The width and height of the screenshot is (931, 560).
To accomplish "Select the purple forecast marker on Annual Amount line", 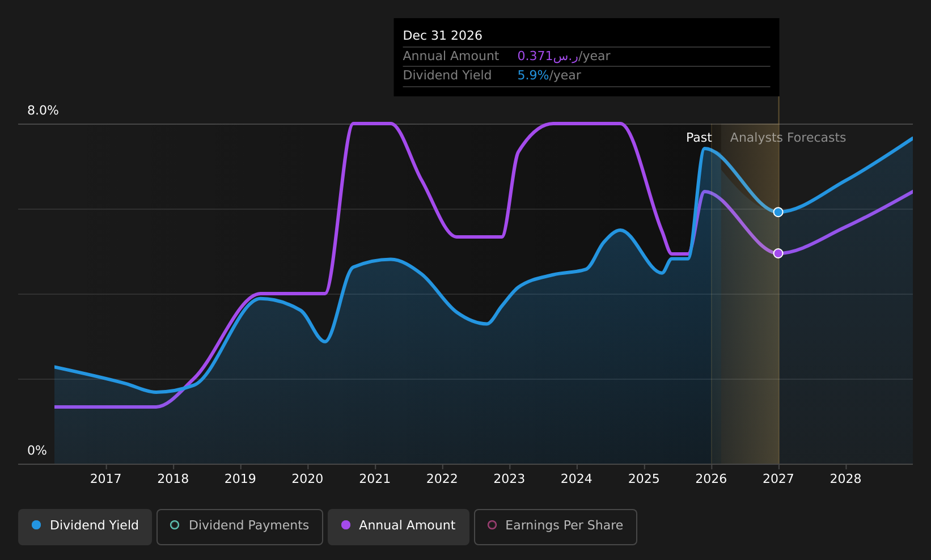I will click(x=778, y=253).
